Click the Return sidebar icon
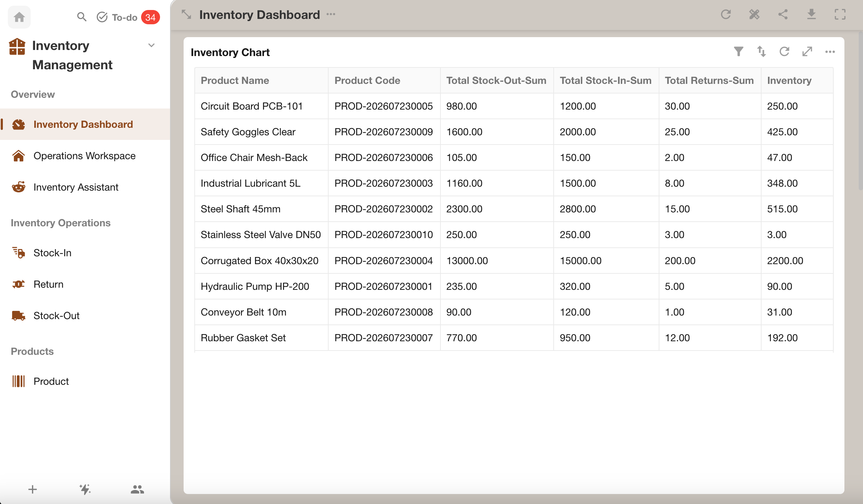 pyautogui.click(x=19, y=284)
